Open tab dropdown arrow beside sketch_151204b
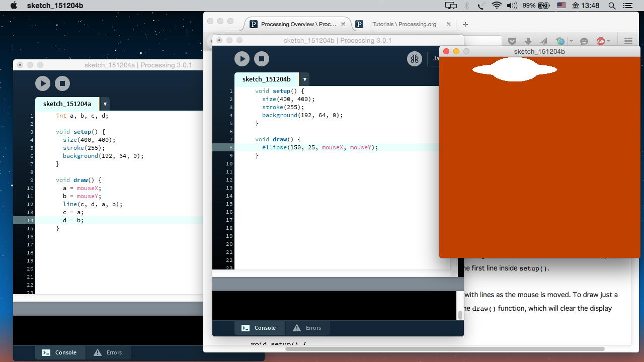Screen dimensions: 644x362 (x=304, y=79)
